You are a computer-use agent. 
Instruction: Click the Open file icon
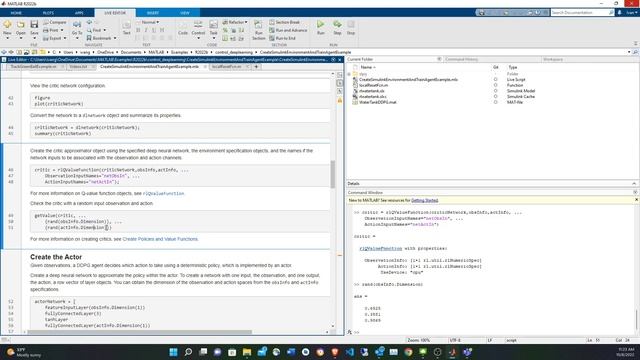pos(21,25)
